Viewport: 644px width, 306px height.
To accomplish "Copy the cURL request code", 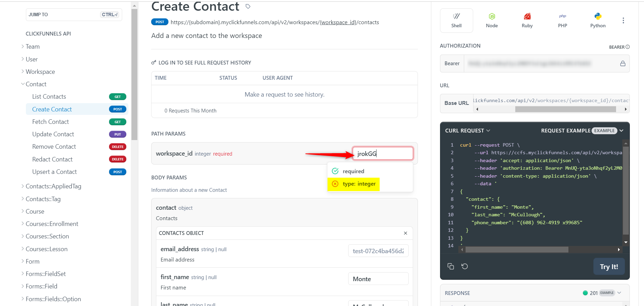I will click(450, 266).
